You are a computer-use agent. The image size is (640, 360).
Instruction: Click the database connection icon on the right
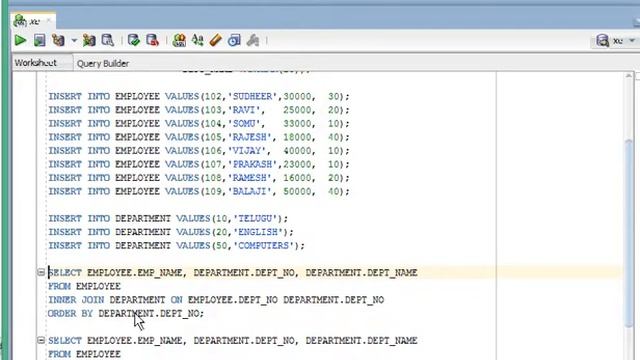602,40
